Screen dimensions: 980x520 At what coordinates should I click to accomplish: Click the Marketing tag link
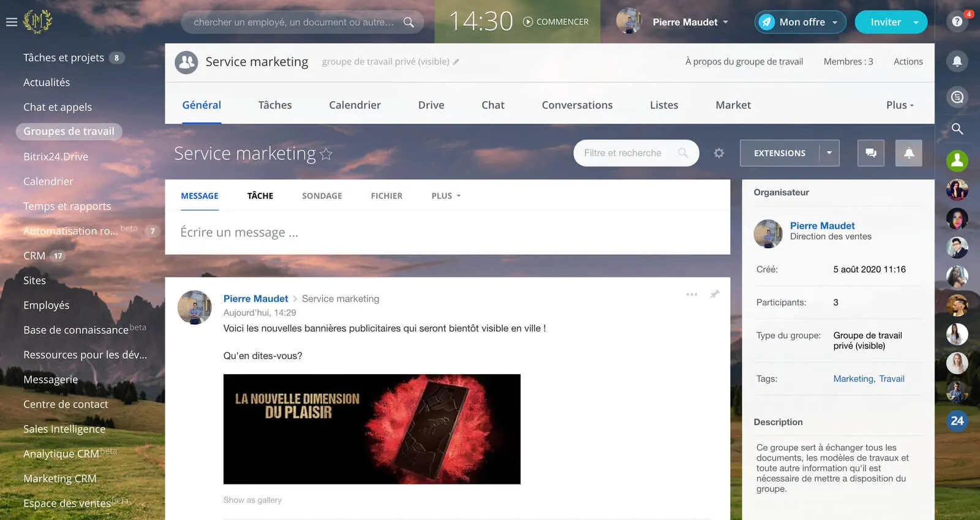click(x=853, y=379)
